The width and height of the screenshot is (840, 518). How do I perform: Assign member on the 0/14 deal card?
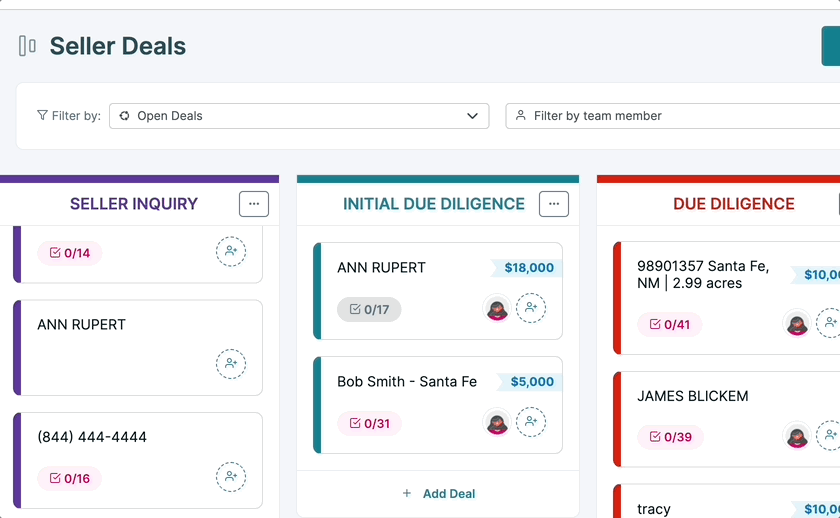pyautogui.click(x=231, y=251)
